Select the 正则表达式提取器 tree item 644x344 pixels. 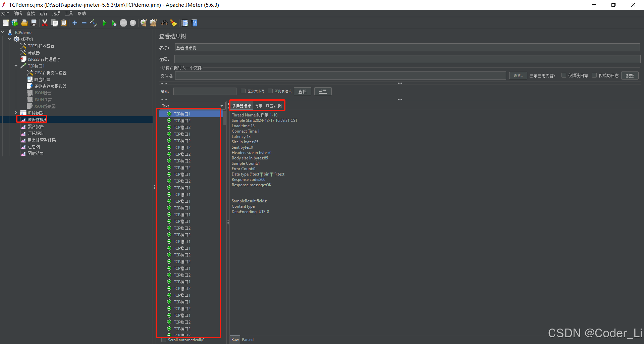[x=50, y=86]
